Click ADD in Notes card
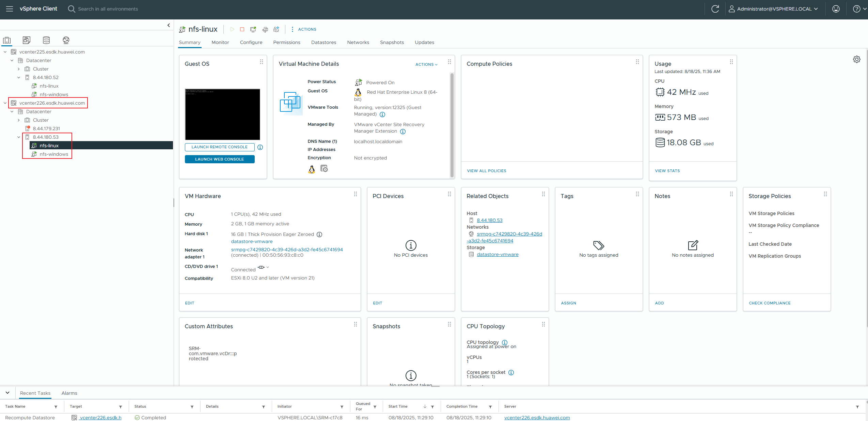 [x=659, y=303]
